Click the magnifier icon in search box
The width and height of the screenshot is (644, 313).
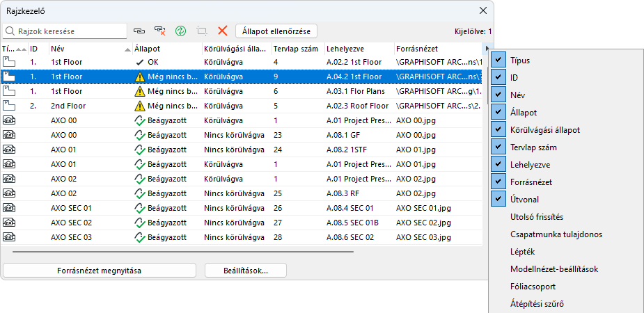pos(10,31)
